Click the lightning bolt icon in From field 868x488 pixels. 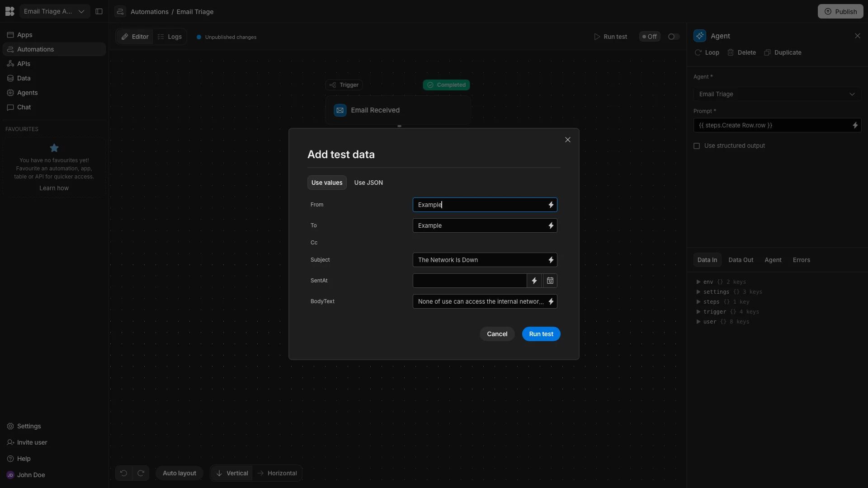click(x=551, y=205)
